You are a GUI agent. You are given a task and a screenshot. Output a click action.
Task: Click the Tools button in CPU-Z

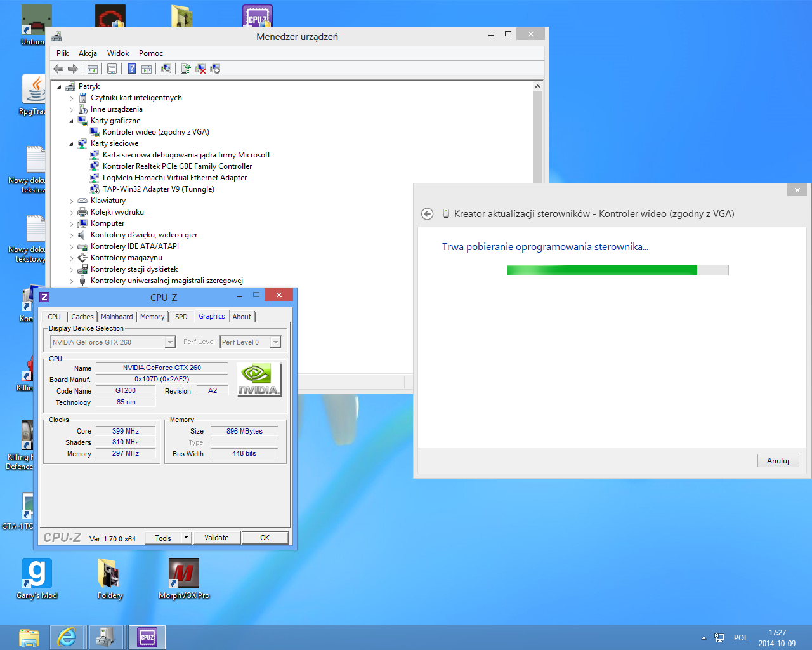point(162,538)
